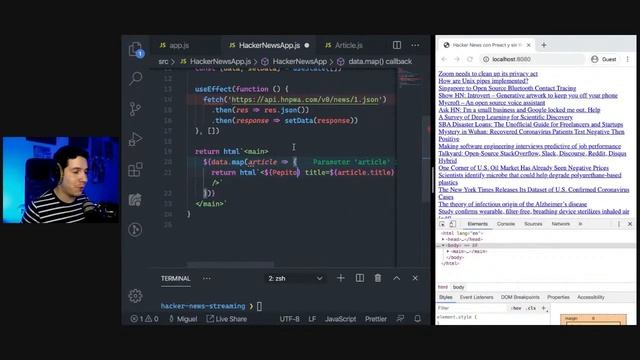Maximize terminal panel with up chevron

(x=396, y=278)
